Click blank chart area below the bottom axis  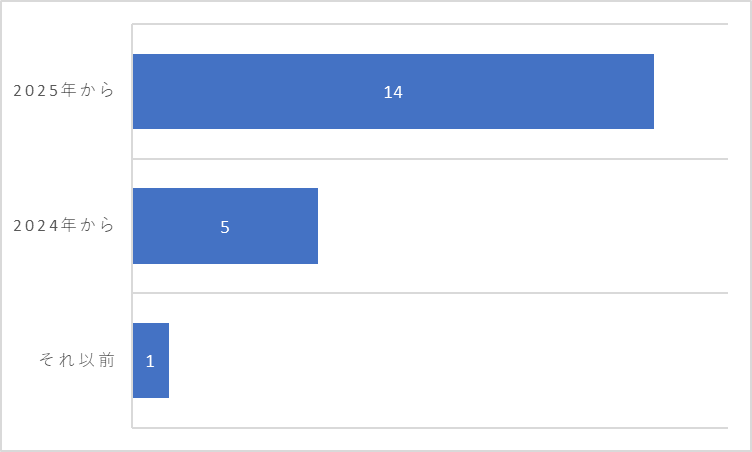point(430,439)
